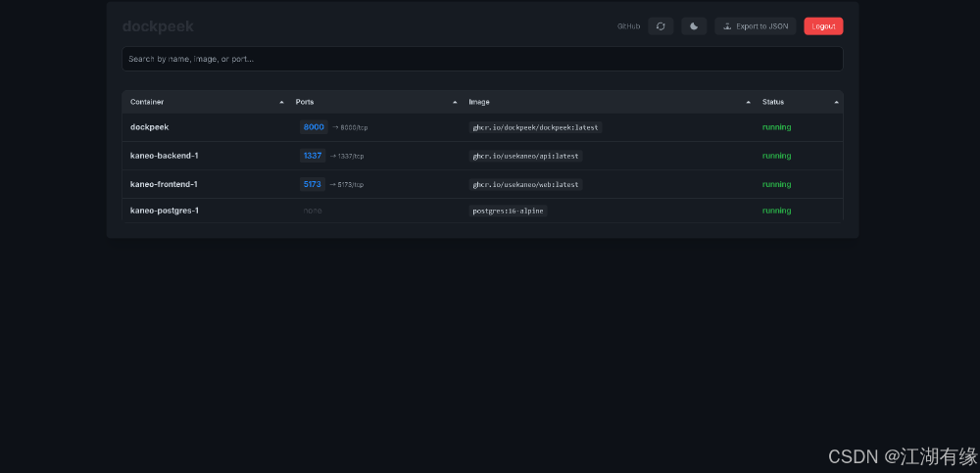Open the GitHub link
This screenshot has width=980, height=473.
point(628,26)
